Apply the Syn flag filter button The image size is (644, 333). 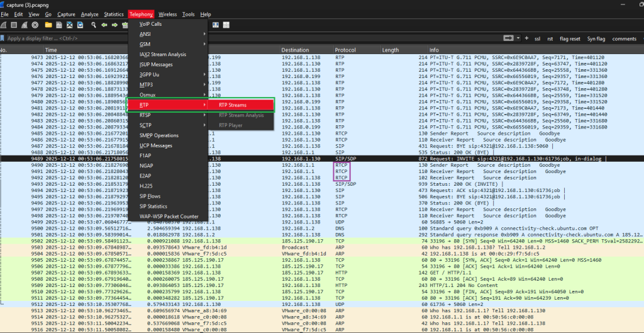[x=596, y=38]
